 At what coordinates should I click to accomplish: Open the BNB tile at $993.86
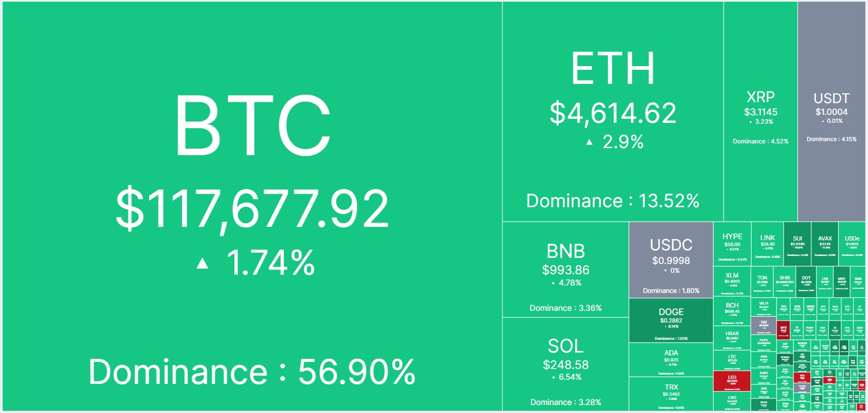pos(566,270)
